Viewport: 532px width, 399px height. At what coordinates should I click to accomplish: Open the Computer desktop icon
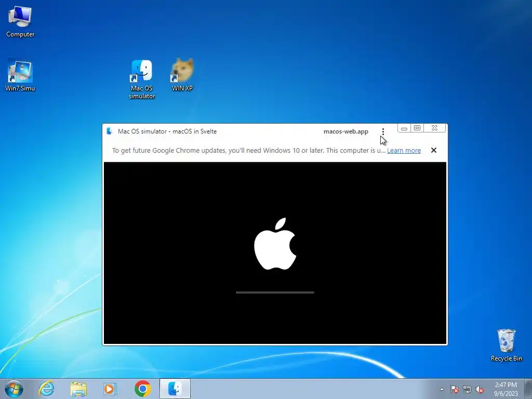click(20, 22)
